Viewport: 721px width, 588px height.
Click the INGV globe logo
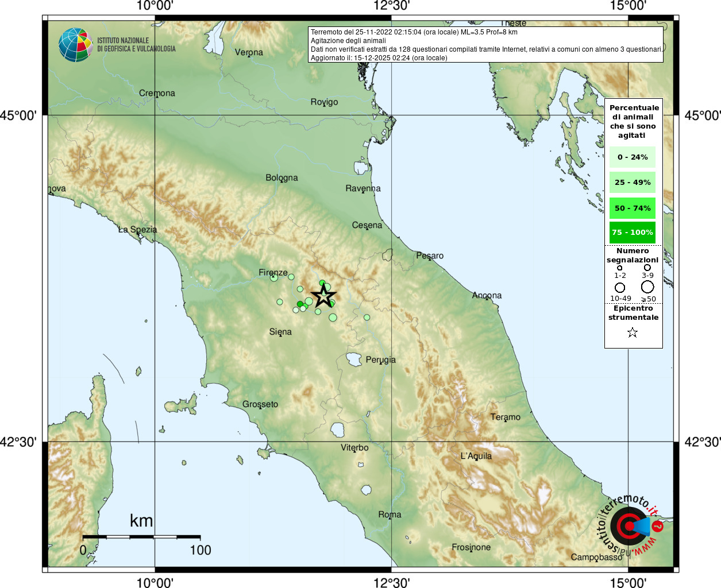(x=76, y=45)
